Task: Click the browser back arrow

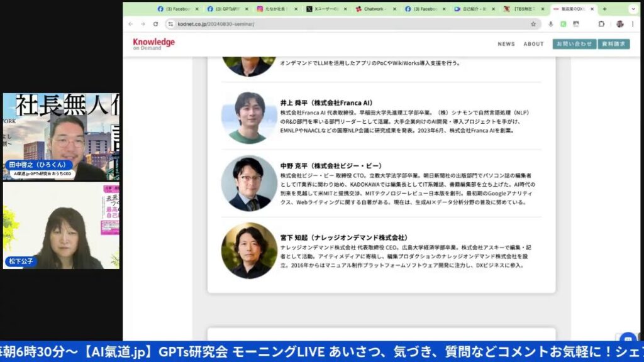Action: [130, 24]
